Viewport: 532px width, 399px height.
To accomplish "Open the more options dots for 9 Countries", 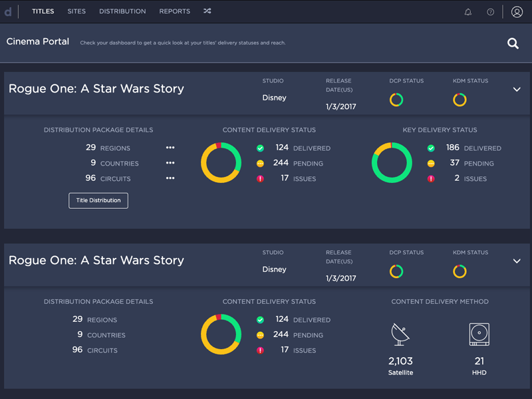I will click(x=170, y=163).
